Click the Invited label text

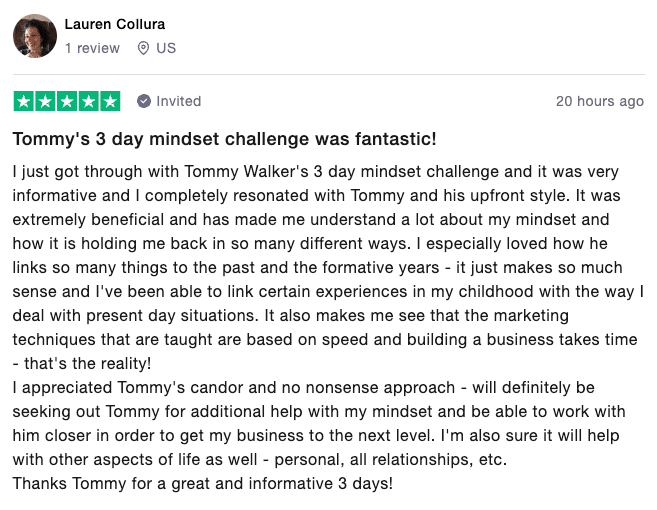tap(179, 101)
